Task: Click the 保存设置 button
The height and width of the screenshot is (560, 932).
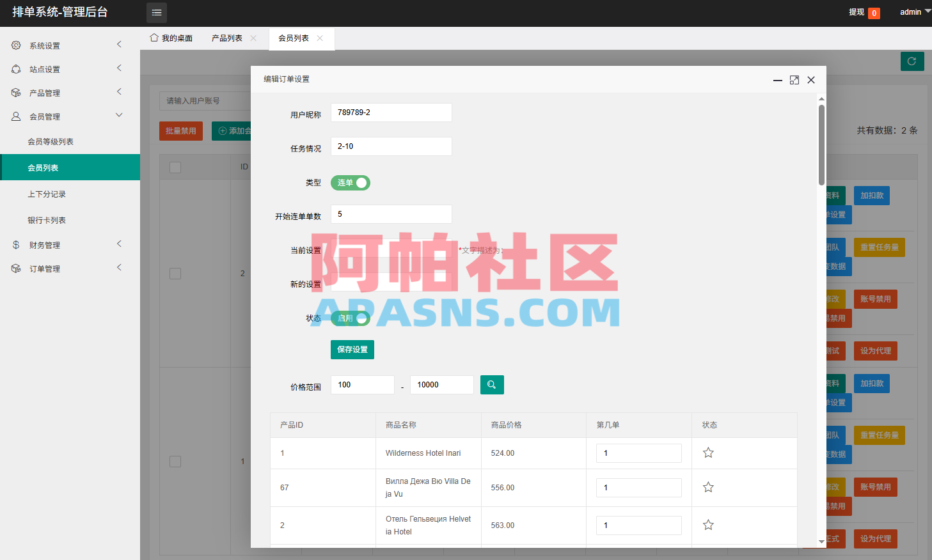Action: tap(352, 350)
